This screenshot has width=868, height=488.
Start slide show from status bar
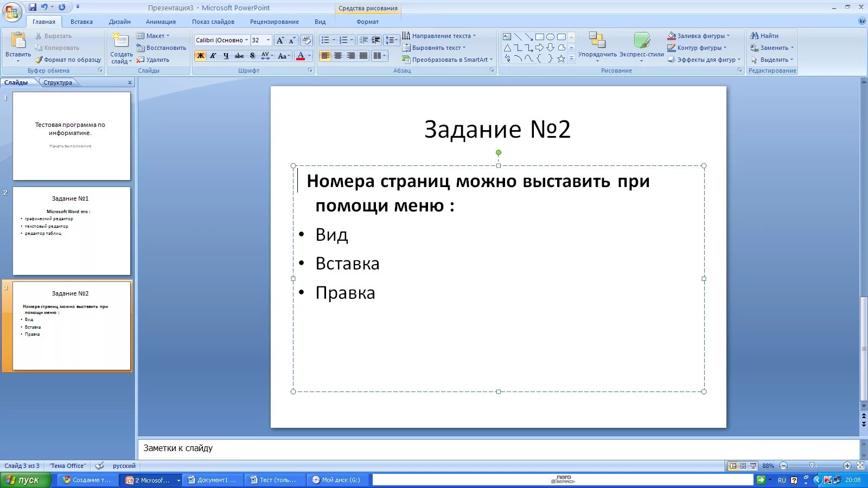(754, 466)
